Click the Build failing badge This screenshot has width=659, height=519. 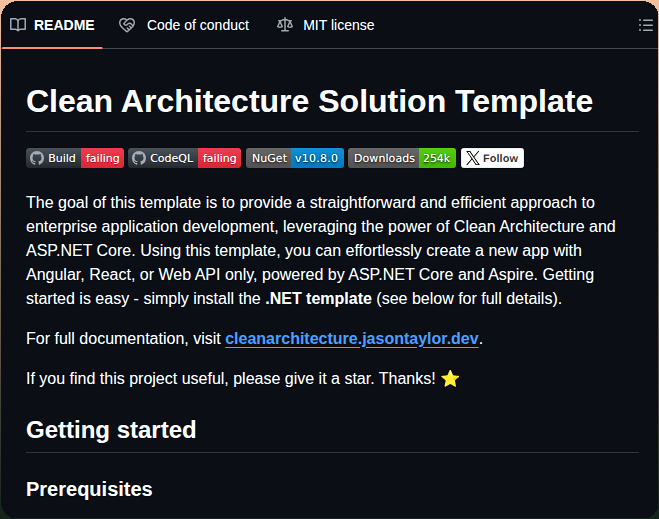point(75,158)
